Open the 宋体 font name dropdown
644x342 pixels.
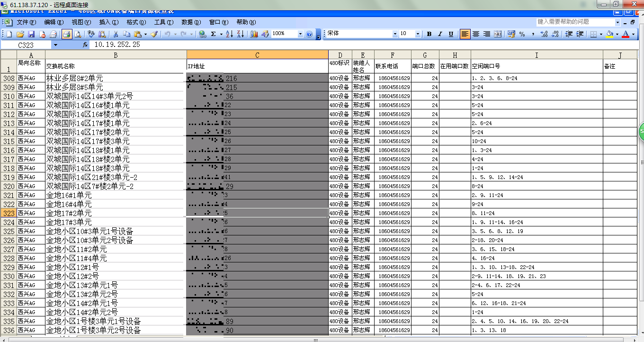pos(395,34)
